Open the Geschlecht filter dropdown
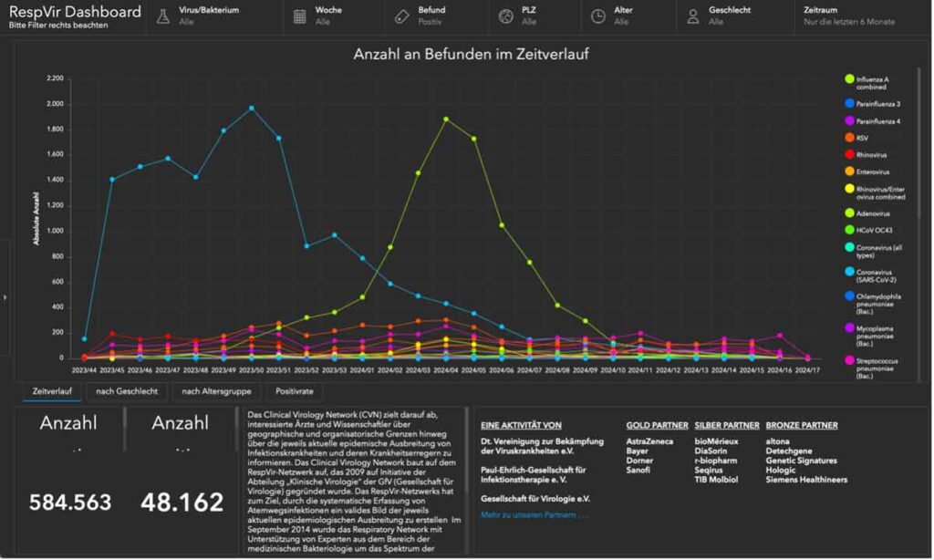Viewport: 934px width, 560px height. point(736,16)
